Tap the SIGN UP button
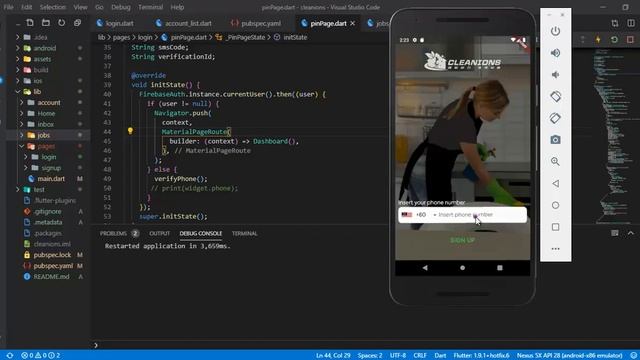This screenshot has height=360, width=640. (462, 240)
